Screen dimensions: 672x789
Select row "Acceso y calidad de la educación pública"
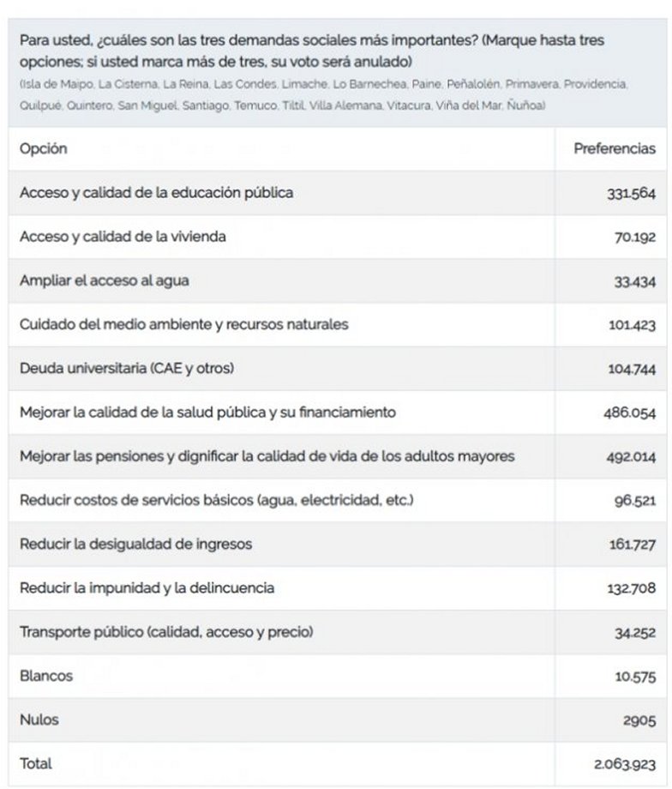tap(156, 193)
